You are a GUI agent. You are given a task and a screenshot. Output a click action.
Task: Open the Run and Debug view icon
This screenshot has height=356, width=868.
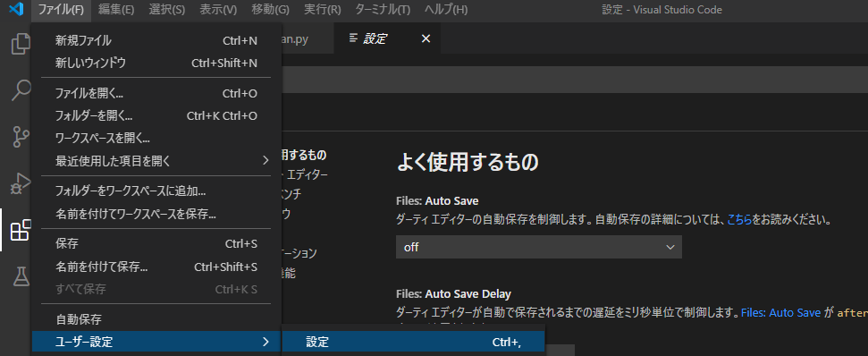tap(21, 182)
